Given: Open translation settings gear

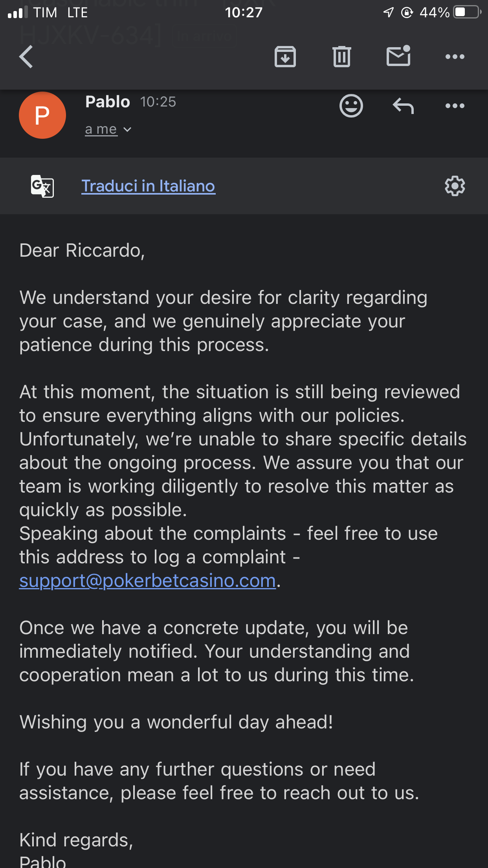Looking at the screenshot, I should 455,186.
